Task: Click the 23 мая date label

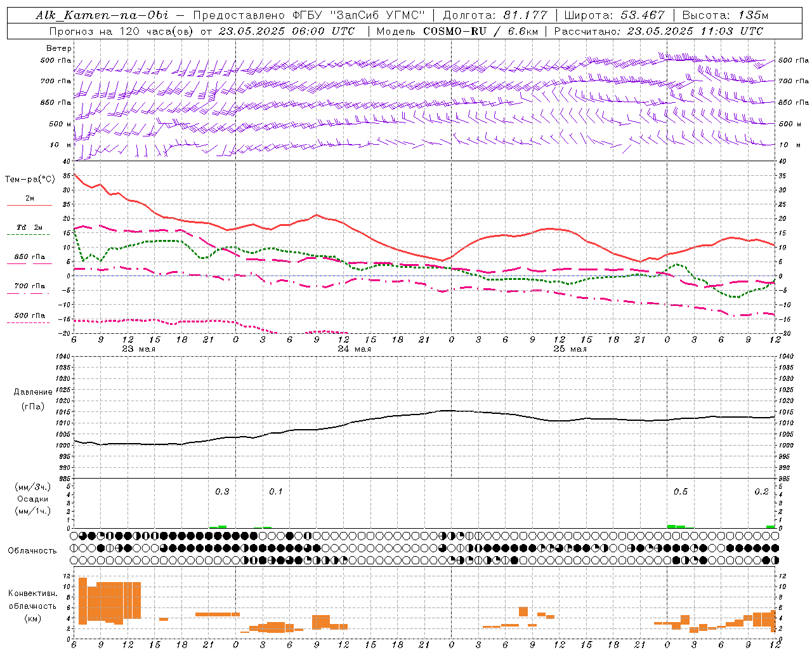Action: (138, 349)
